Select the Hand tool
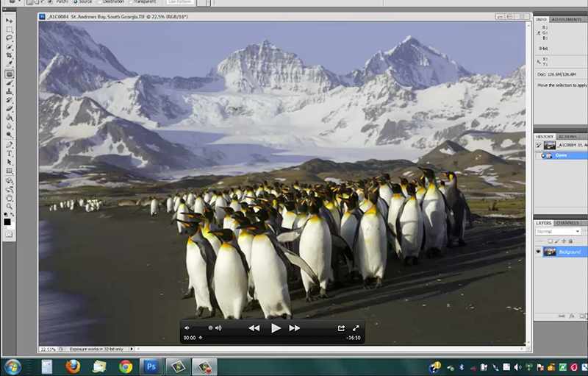The height and width of the screenshot is (376, 588). tap(10, 198)
